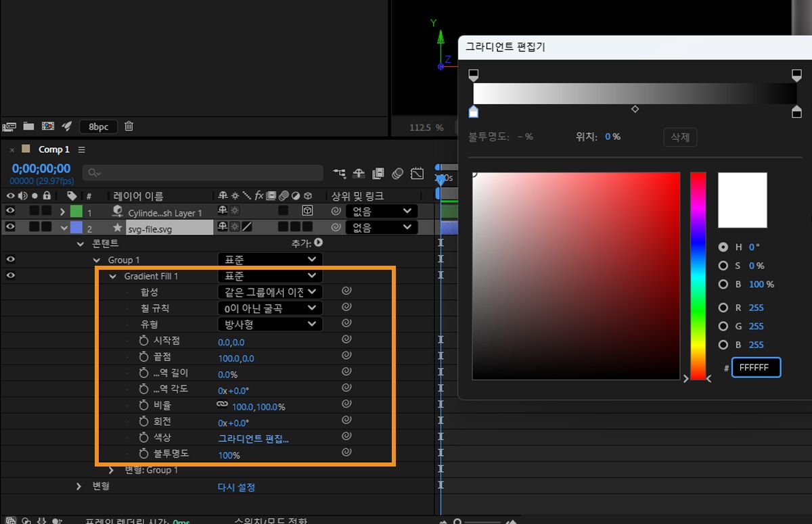Collapse the Gradient Fill 1 group
Screen dimensions: 812x524
tap(112, 276)
